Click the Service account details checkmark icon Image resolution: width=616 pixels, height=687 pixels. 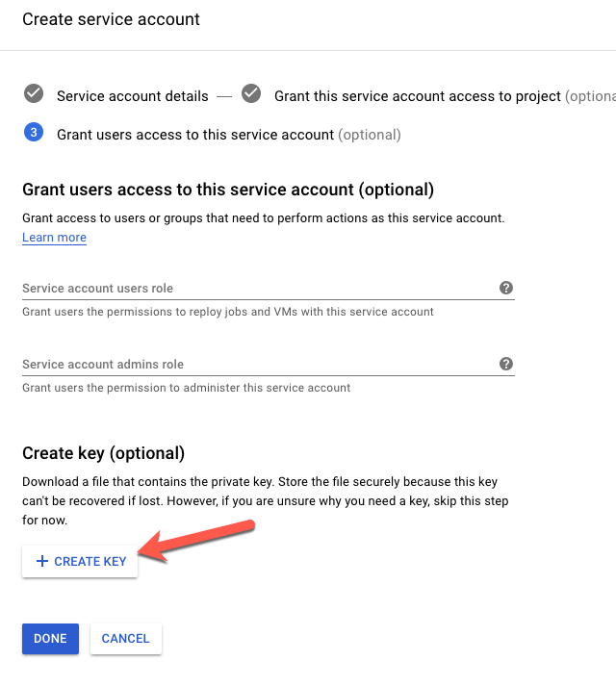[x=34, y=94]
